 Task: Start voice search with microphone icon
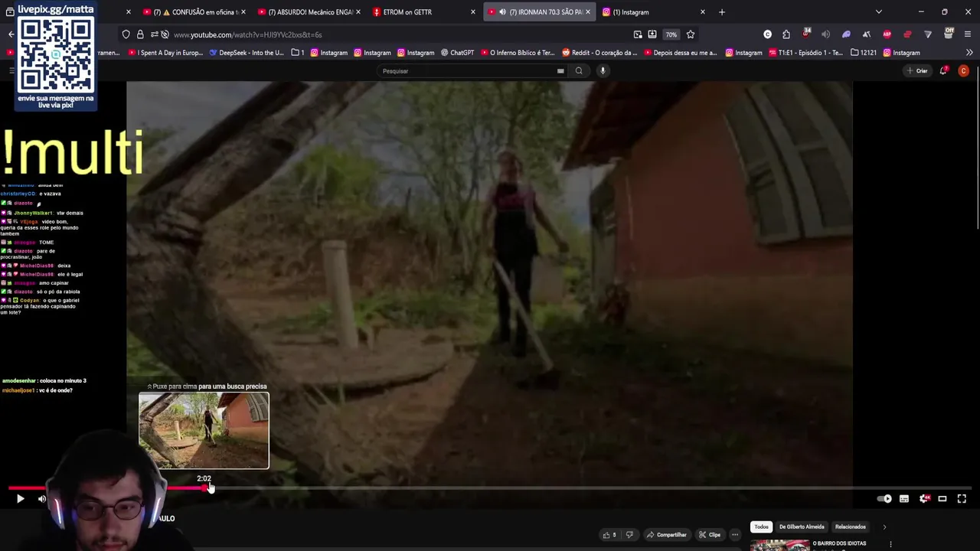click(603, 71)
